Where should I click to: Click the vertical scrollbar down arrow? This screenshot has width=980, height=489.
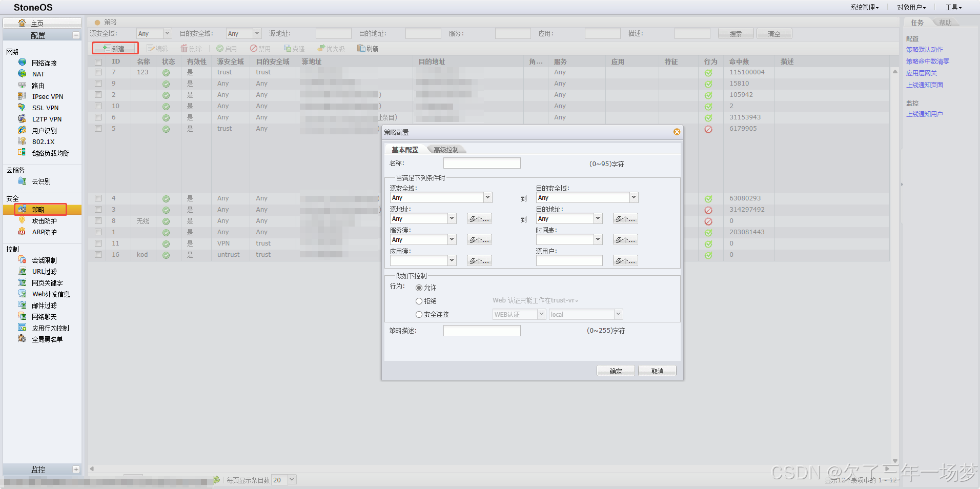pyautogui.click(x=895, y=461)
